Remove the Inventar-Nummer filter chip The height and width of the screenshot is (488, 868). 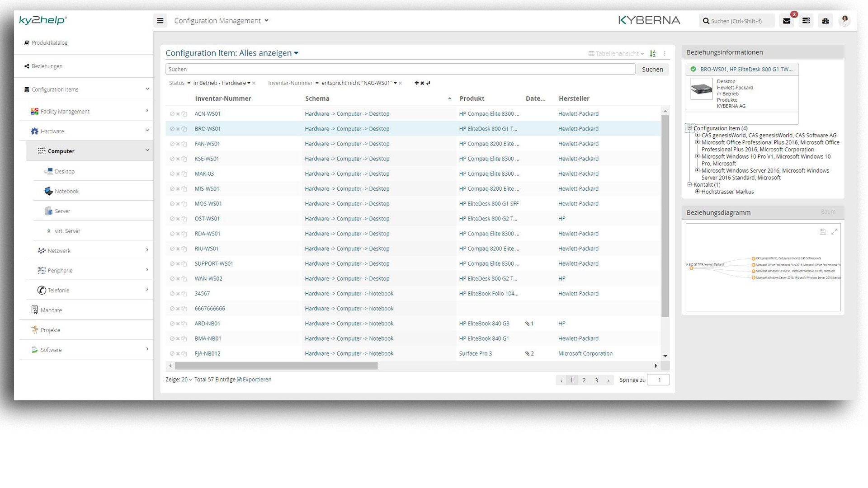(400, 83)
